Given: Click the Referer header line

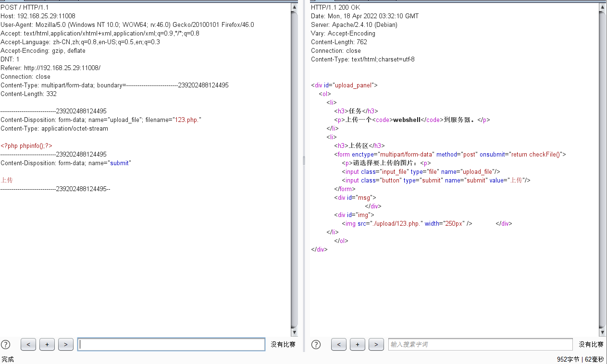Looking at the screenshot, I should click(50, 68).
